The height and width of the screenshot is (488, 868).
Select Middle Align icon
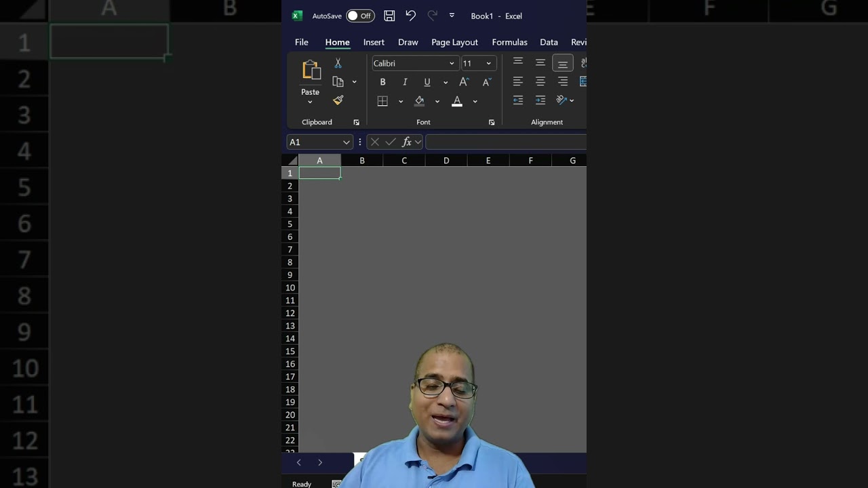point(540,62)
